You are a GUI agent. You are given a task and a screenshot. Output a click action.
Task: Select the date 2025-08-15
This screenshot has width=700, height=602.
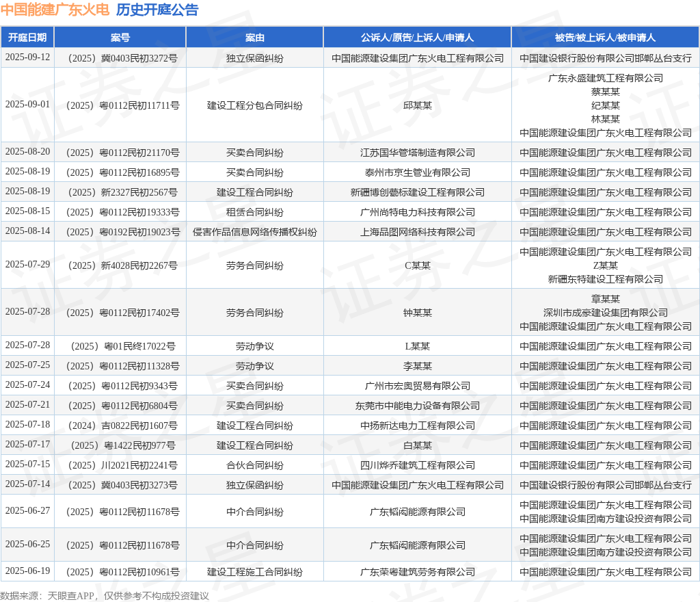(27, 211)
